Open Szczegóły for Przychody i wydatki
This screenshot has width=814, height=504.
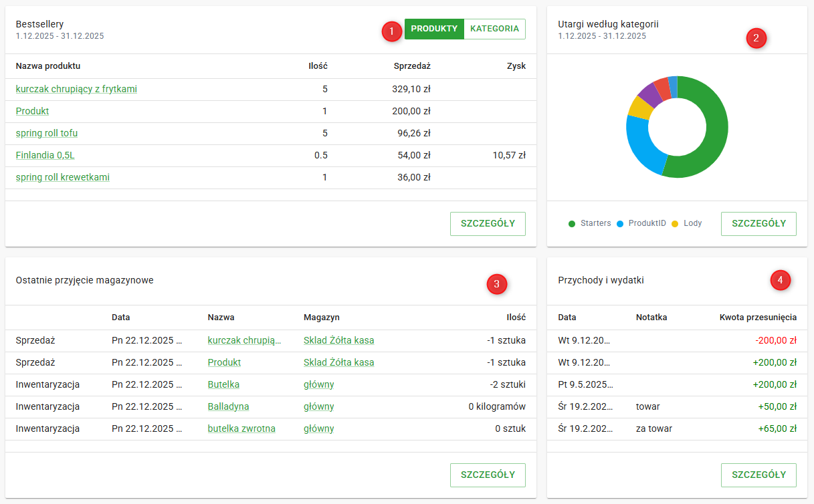click(x=758, y=475)
